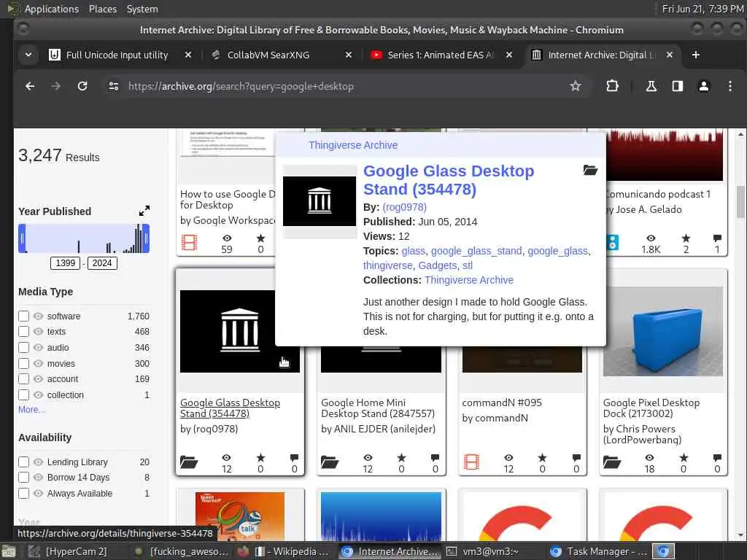Open the Applications menu
Screen dimensions: 747x560
tap(52, 9)
